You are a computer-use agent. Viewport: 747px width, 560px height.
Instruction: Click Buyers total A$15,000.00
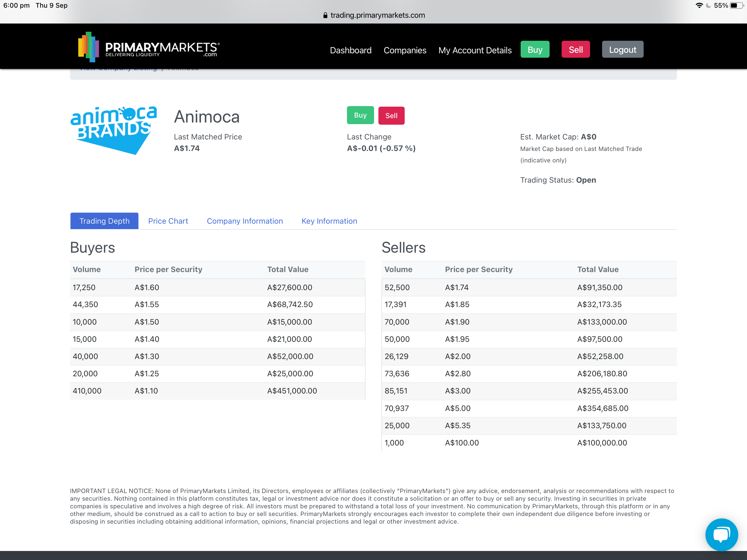point(290,322)
